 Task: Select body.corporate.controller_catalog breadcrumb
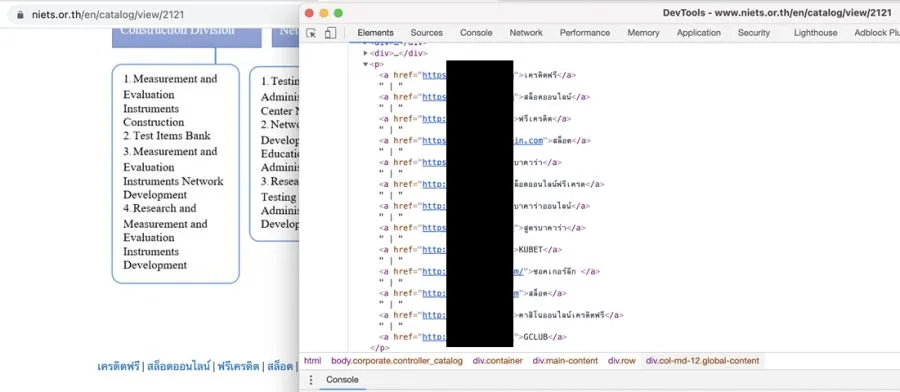coord(397,361)
